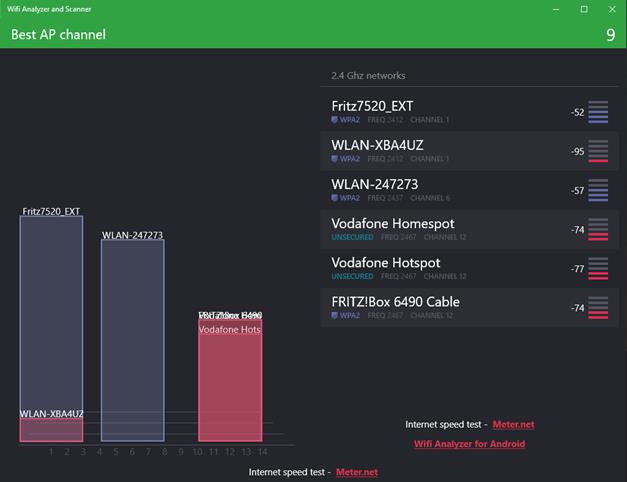The image size is (627, 482).
Task: Click WPA2 shield icon under Fritz7520_EXT
Action: pyautogui.click(x=335, y=120)
